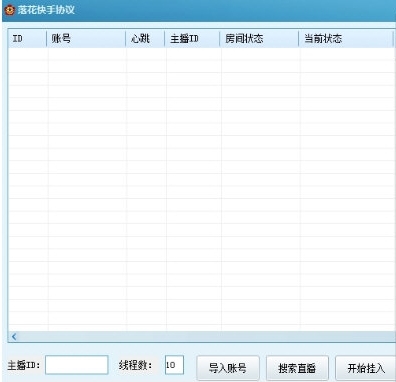The height and width of the screenshot is (382, 396).
Task: Focus the 主播ID input field
Action: [77, 365]
